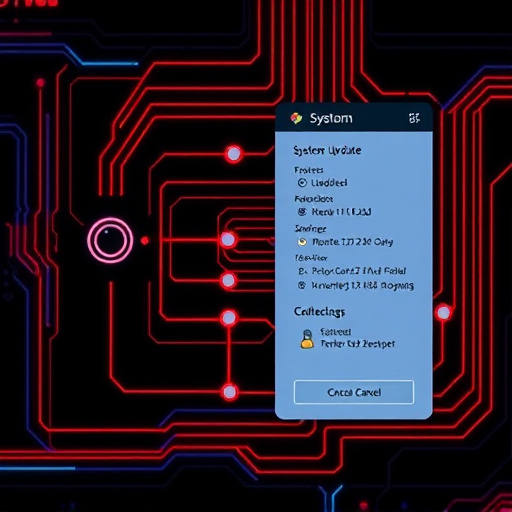Select the round option marker under the first heading

click(302, 183)
